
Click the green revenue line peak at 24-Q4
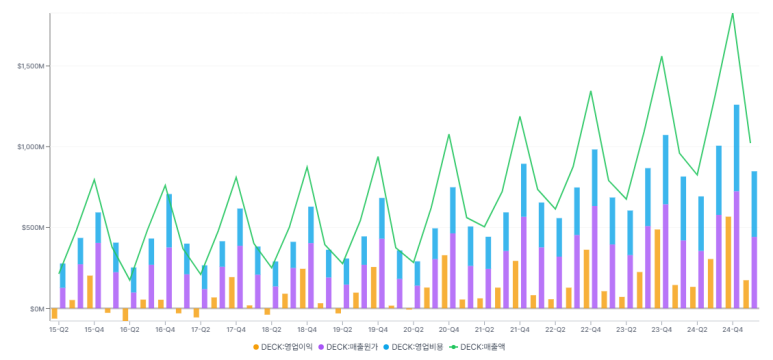[733, 13]
